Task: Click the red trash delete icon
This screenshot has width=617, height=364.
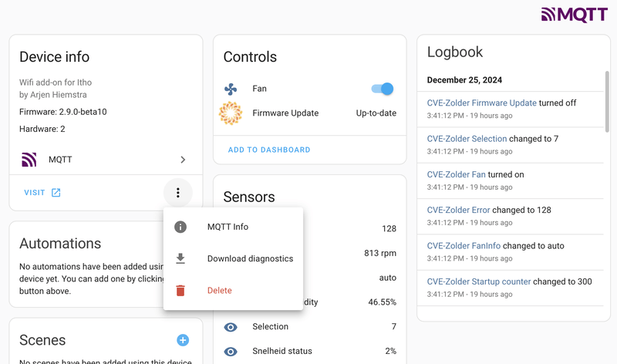Action: click(x=180, y=291)
